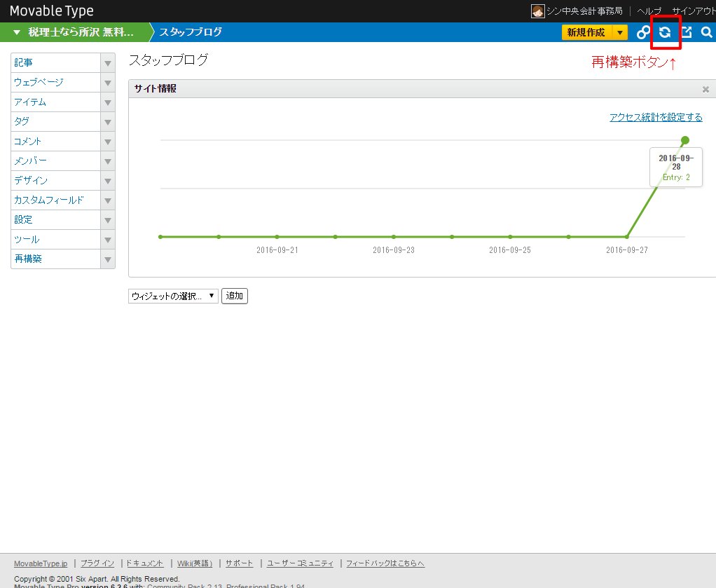Open the 新規作成 dropdown arrow

620,32
